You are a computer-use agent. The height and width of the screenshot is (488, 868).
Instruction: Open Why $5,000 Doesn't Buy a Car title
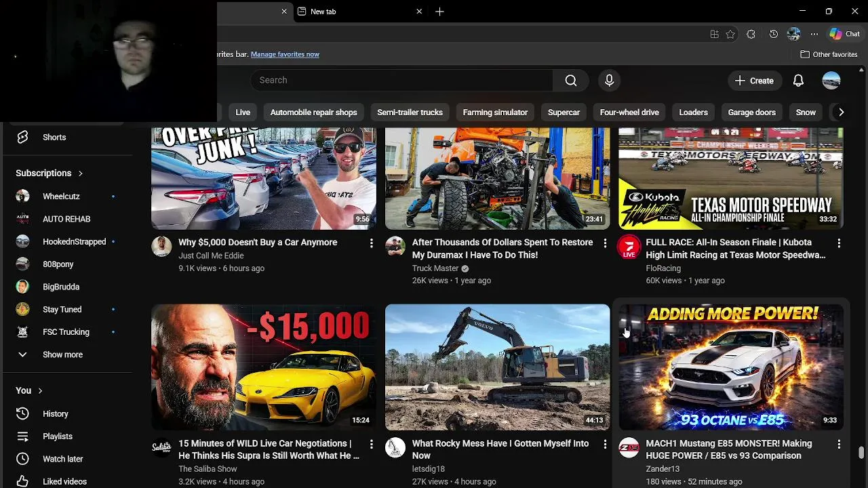258,242
